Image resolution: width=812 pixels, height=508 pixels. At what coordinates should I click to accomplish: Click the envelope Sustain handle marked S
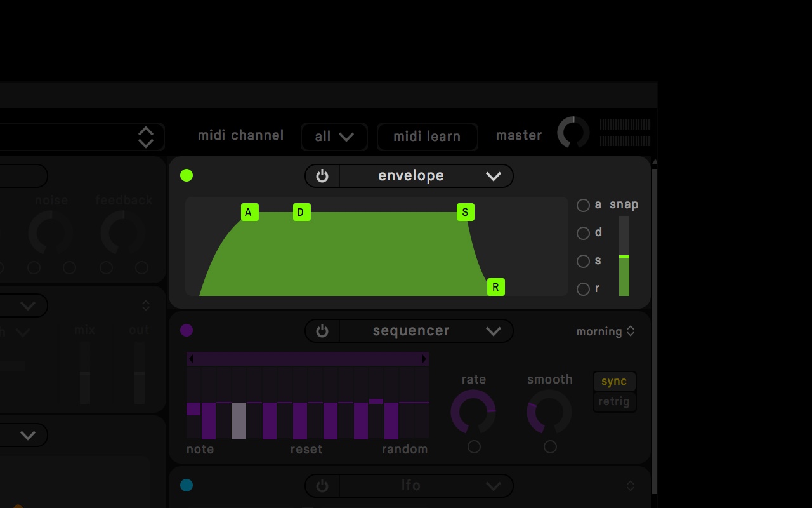tap(466, 212)
